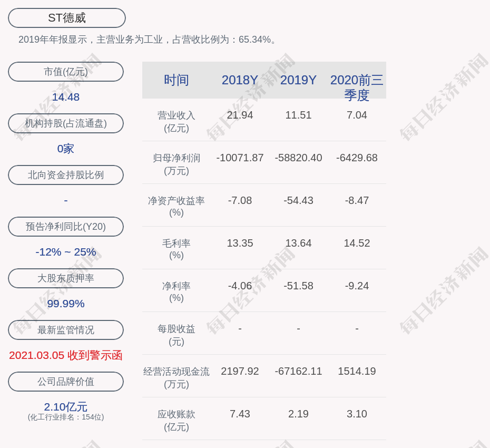Click the 应收账款(亿元) row label

(x=177, y=421)
